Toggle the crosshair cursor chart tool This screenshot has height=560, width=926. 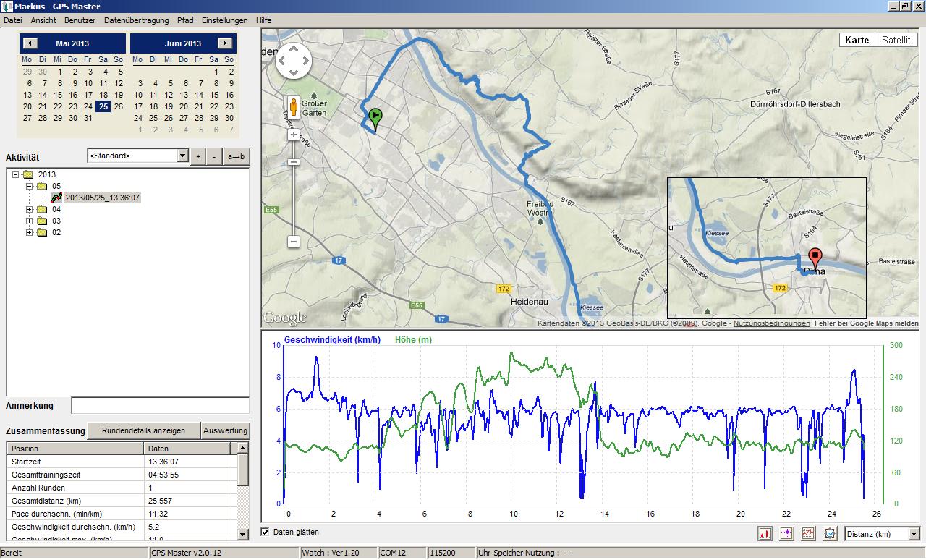[x=786, y=533]
